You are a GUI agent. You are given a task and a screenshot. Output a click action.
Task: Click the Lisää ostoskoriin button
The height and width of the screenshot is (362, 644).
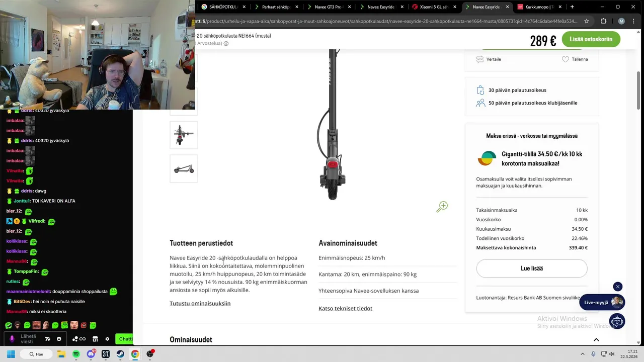tap(591, 39)
